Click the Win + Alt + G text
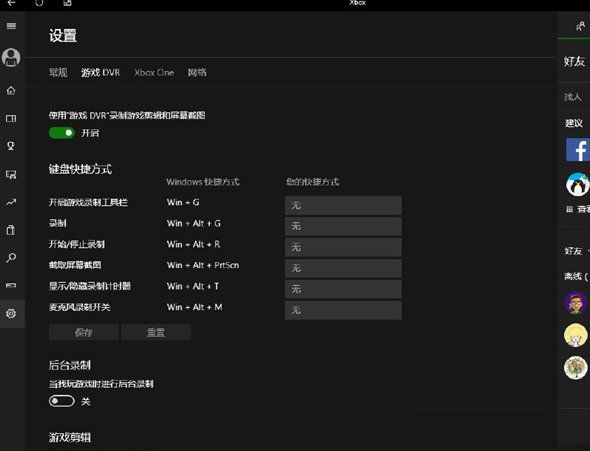590x451 pixels. tap(193, 223)
